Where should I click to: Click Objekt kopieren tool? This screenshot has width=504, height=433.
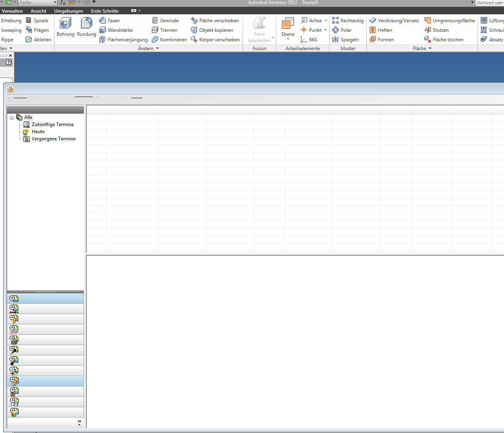pos(212,30)
